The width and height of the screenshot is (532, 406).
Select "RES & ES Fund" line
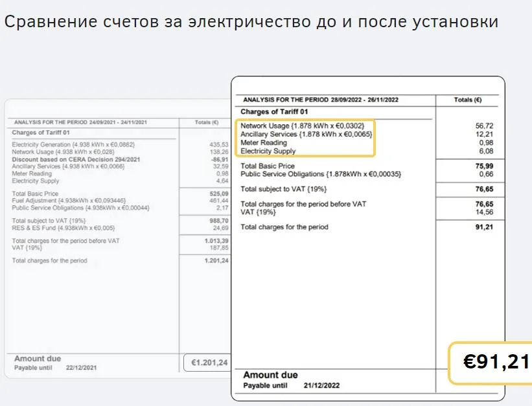point(64,228)
